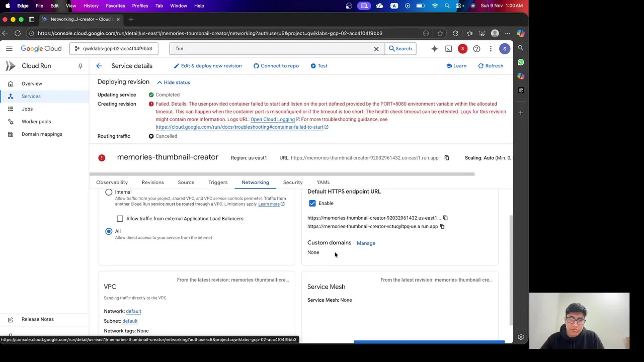Open the Apple menu
Screen dimensions: 644x362
[8, 6]
